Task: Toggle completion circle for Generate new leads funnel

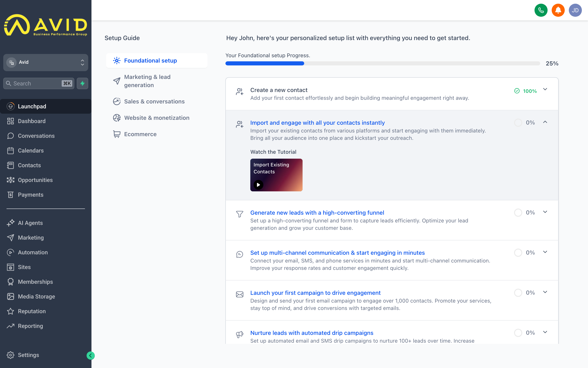Action: click(518, 213)
